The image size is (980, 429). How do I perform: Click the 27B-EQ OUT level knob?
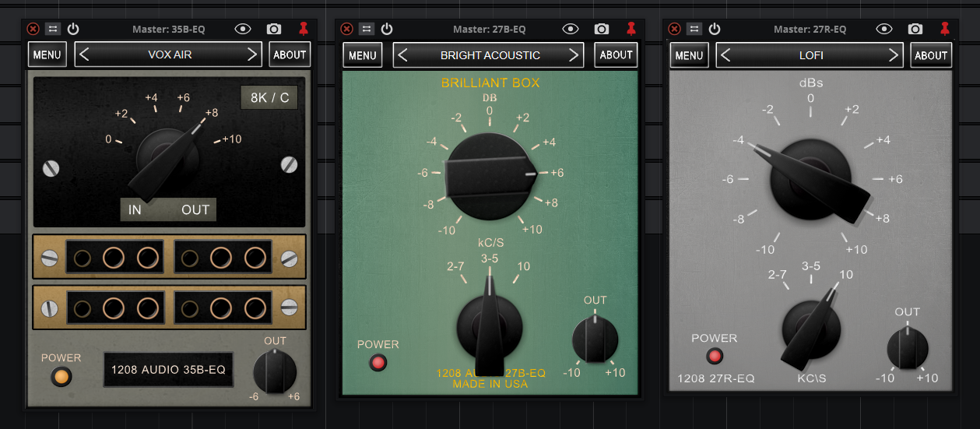click(x=595, y=339)
